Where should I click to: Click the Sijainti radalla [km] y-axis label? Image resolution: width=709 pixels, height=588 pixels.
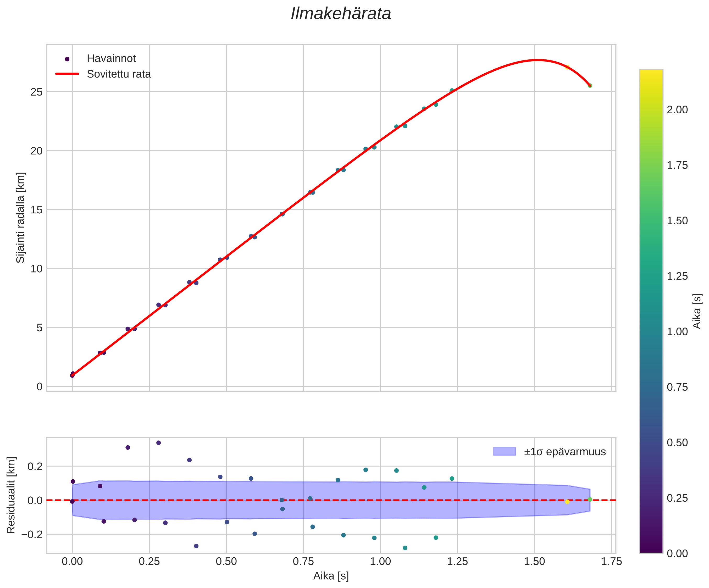click(x=21, y=218)
